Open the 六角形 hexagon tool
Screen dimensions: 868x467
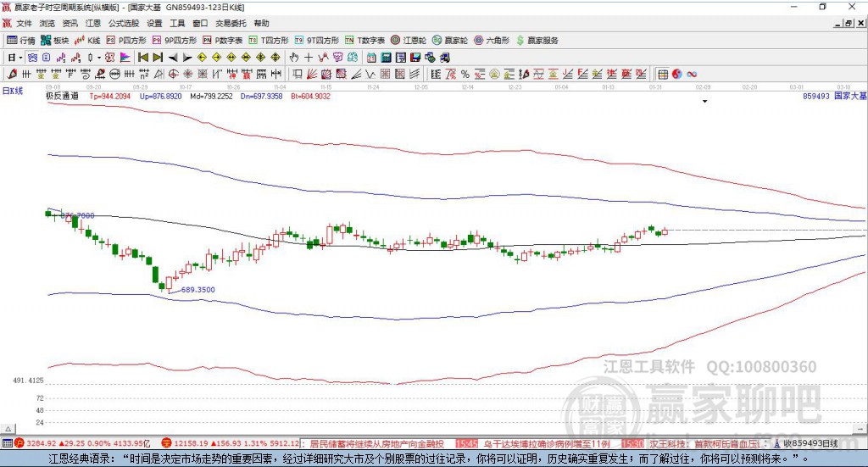pyautogui.click(x=492, y=41)
